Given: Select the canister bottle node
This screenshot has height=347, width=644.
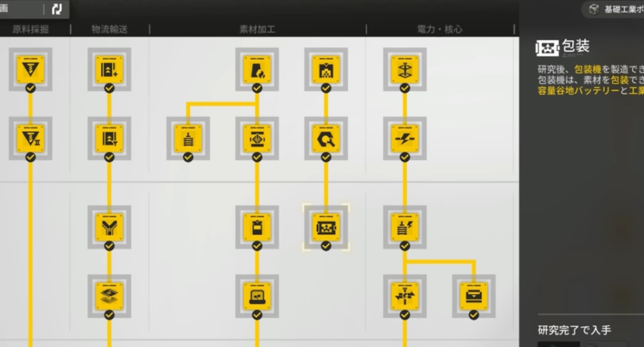Looking at the screenshot, I should pos(257,227).
